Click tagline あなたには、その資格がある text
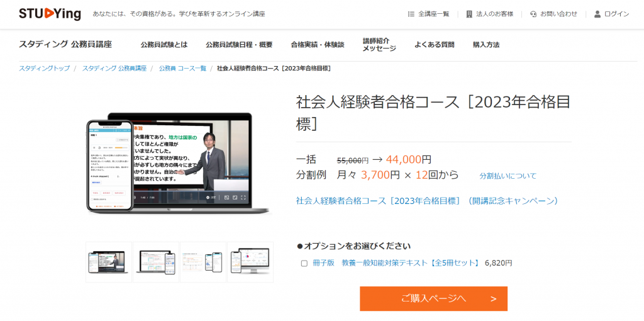Viewport: 644px width, 321px height. point(179,14)
